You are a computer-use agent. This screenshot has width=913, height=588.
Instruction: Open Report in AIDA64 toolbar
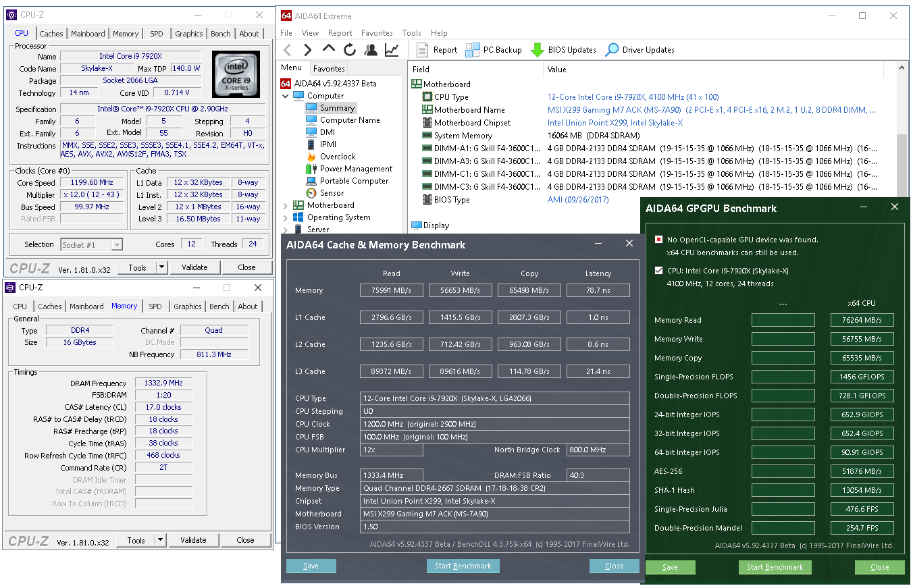point(437,49)
